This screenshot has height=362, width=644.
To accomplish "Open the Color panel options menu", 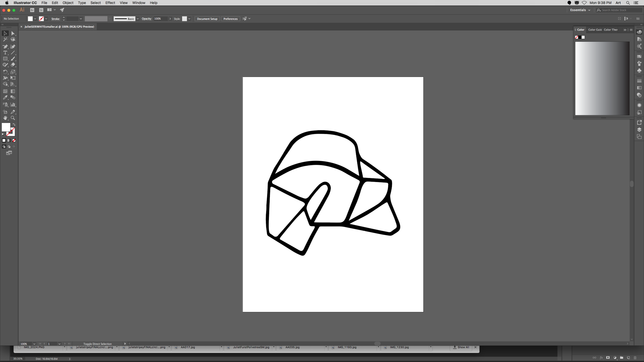I will point(631,30).
